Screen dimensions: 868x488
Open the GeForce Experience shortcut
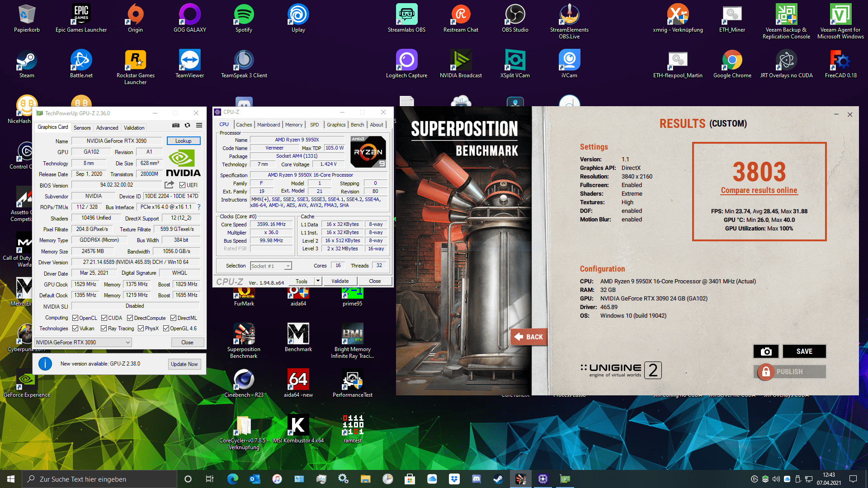point(27,384)
